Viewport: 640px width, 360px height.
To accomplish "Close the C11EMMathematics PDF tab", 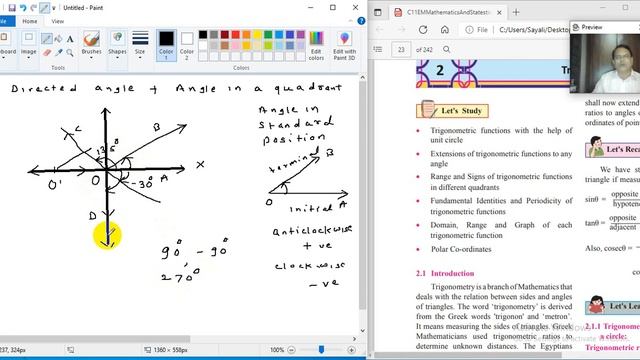I will point(499,13).
